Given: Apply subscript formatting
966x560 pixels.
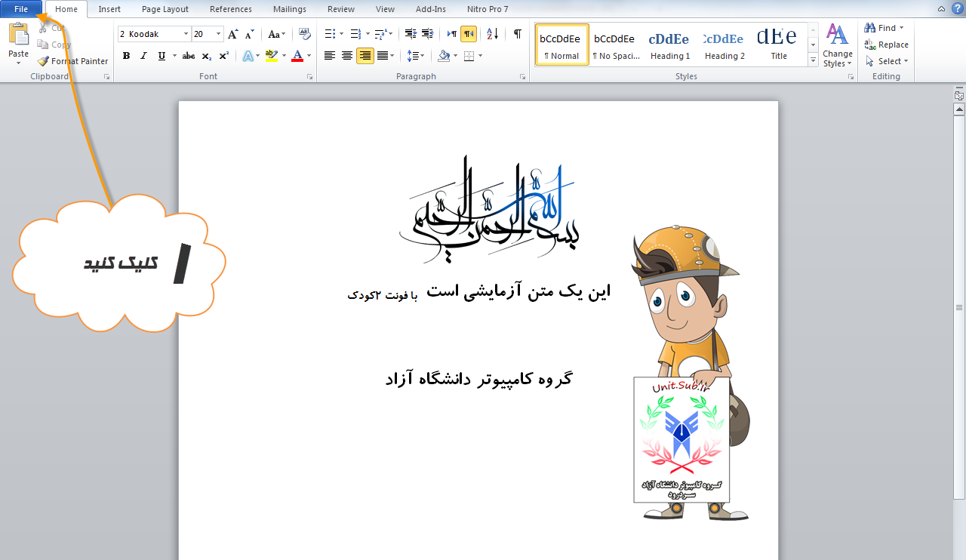Looking at the screenshot, I should (x=207, y=56).
